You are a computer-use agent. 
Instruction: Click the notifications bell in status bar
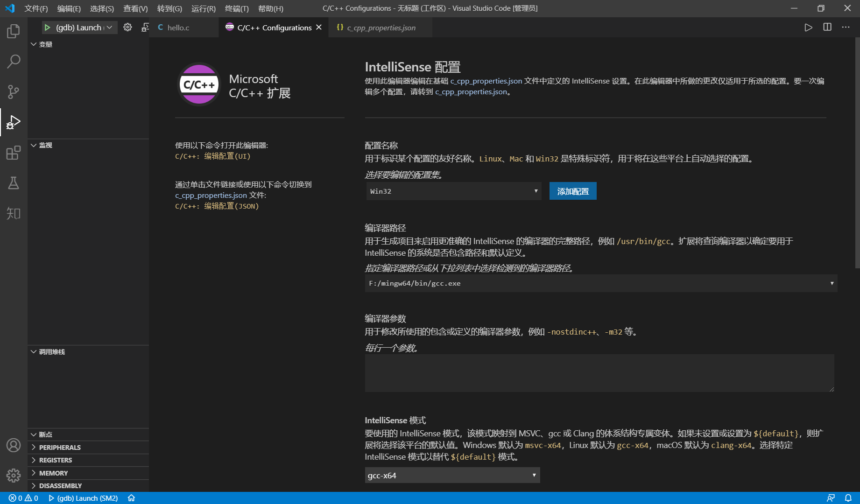pyautogui.click(x=848, y=498)
